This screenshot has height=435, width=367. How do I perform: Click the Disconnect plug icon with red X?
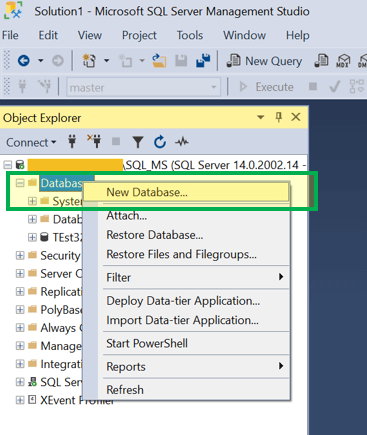94,141
